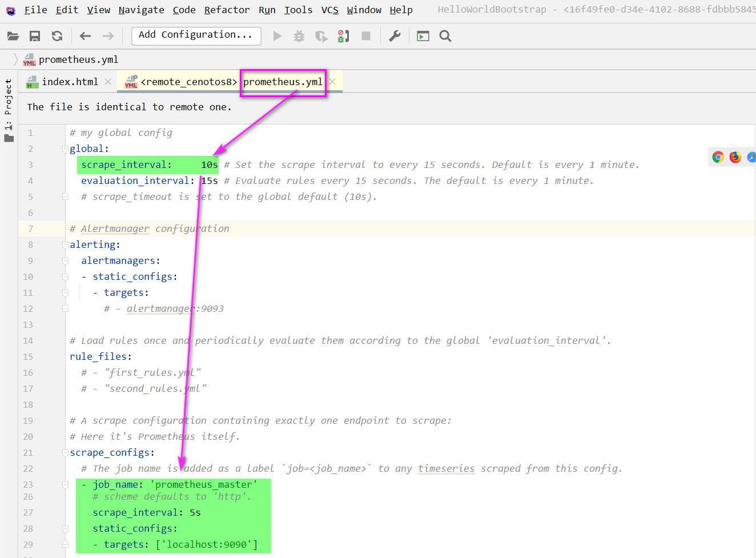The width and height of the screenshot is (756, 558).
Task: Click 'The file is identical to remote one.' notice
Action: (x=129, y=107)
